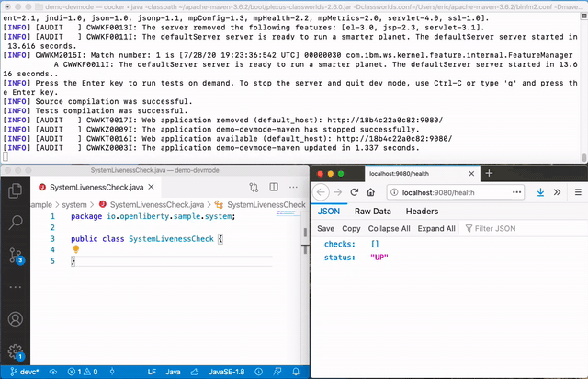Open the Search view in activity bar
588x379 pixels.
[15, 222]
